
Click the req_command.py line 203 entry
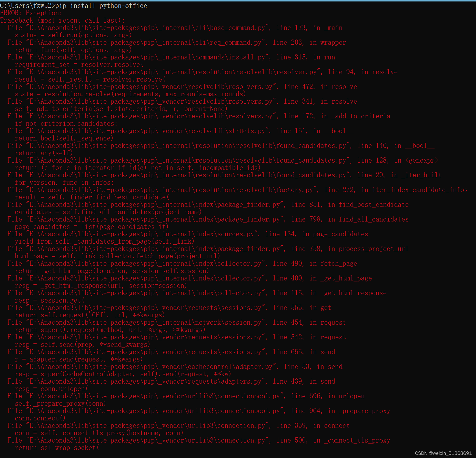click(x=177, y=42)
